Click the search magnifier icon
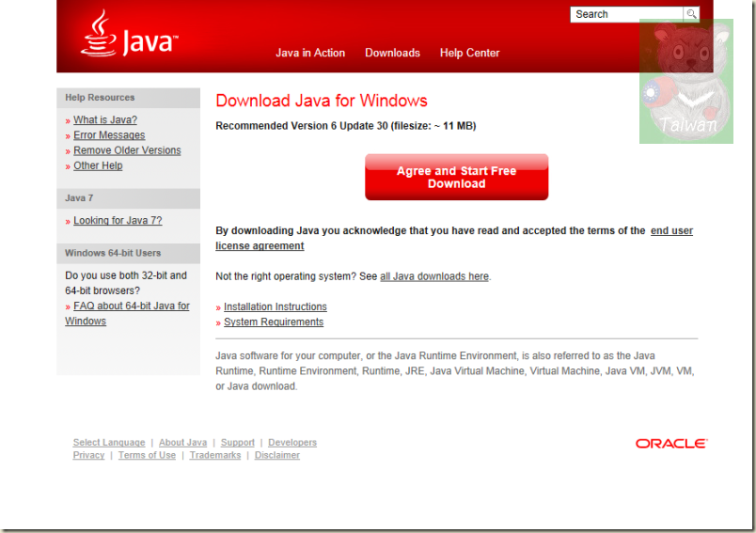The image size is (756, 533). [x=691, y=14]
